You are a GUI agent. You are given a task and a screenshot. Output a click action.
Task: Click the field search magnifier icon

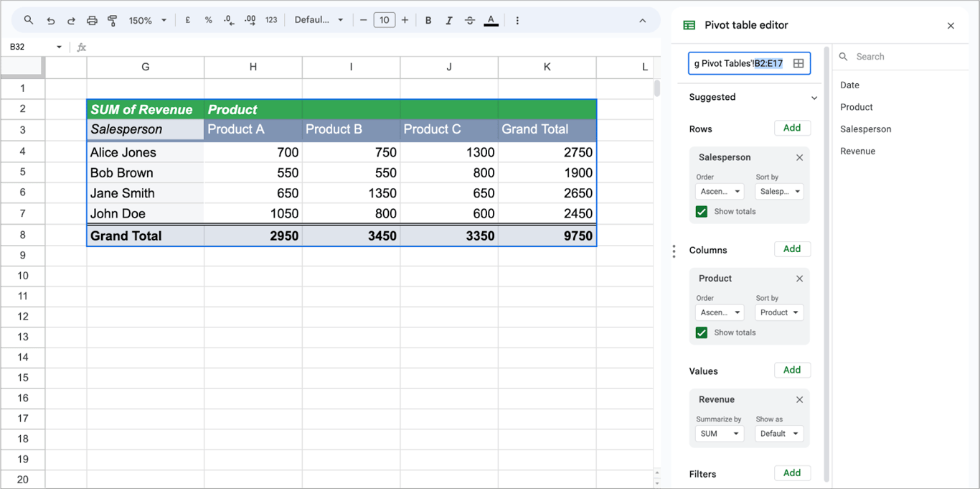click(844, 56)
